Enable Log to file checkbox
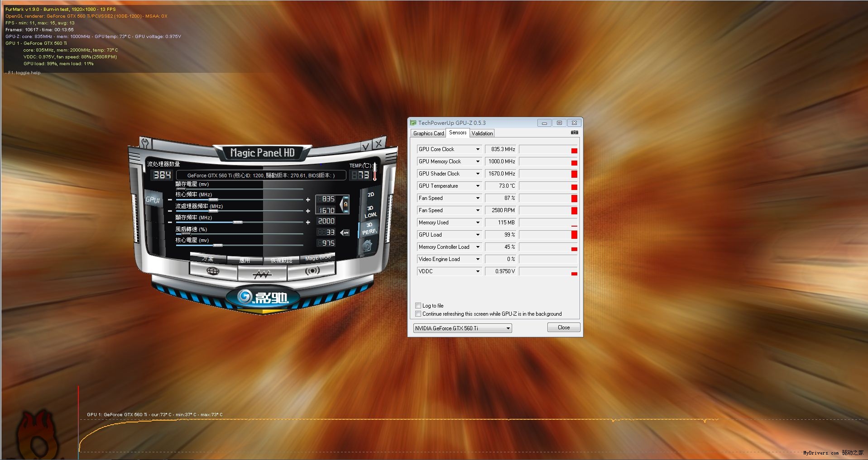 [x=418, y=306]
